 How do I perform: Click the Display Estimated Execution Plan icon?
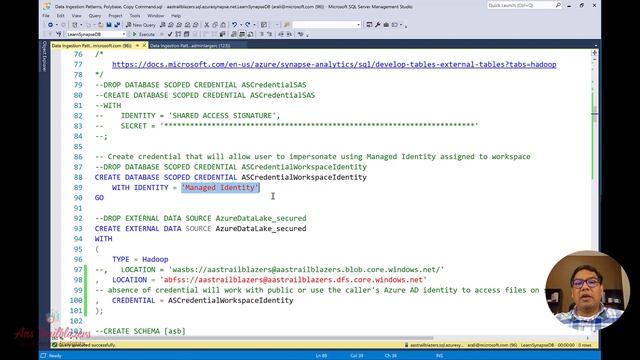pyautogui.click(x=178, y=34)
